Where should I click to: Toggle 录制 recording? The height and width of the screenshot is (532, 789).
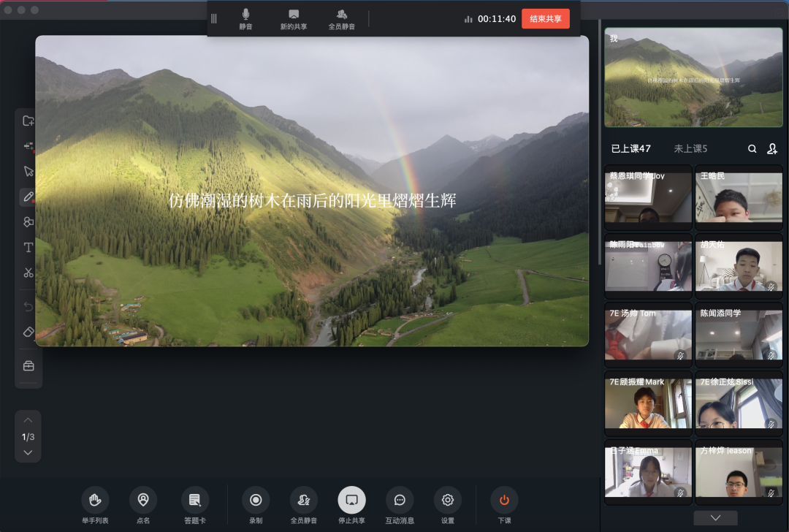256,501
